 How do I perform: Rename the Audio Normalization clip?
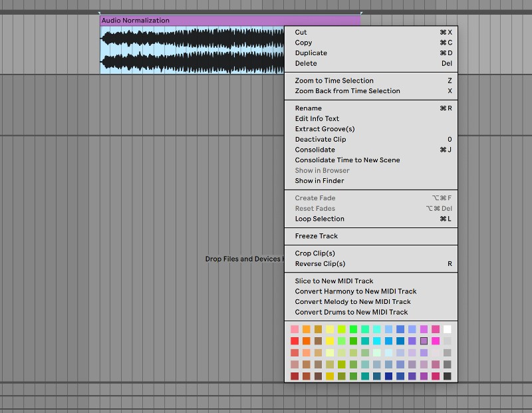coord(308,108)
